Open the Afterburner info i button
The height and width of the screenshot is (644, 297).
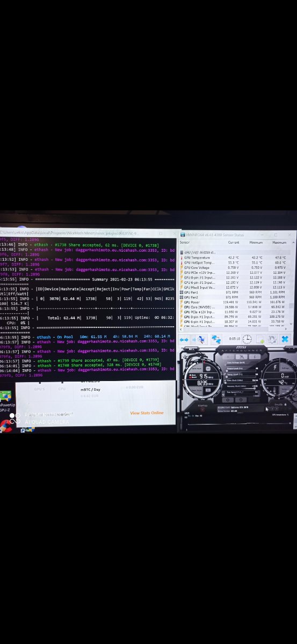255,356
